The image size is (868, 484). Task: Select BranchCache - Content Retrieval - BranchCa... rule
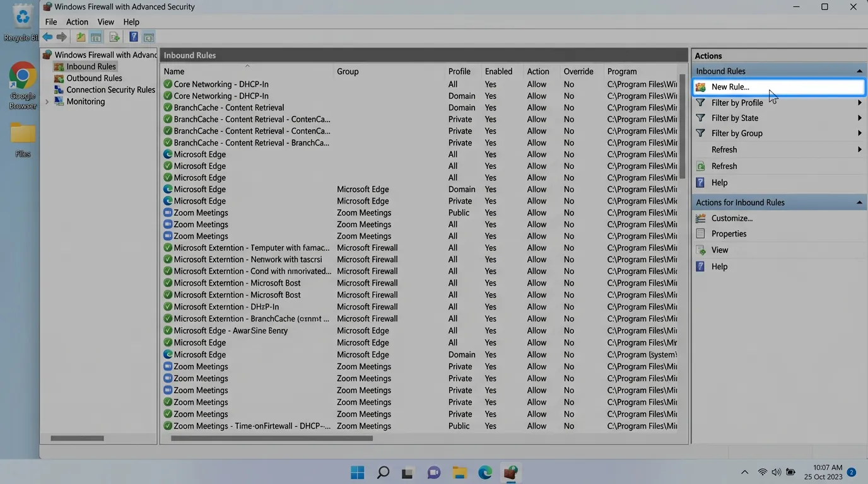419,142
